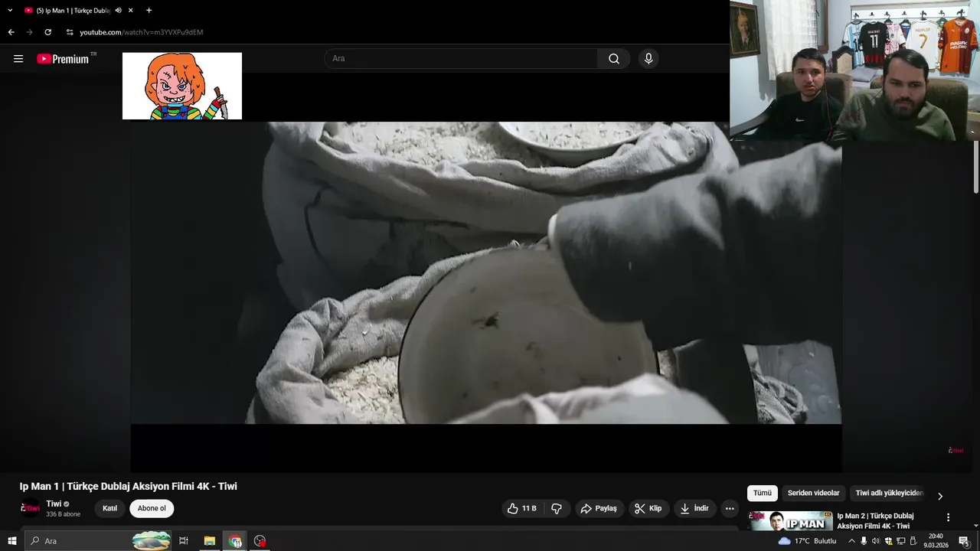Open Tiwi channel avatar

point(30,508)
